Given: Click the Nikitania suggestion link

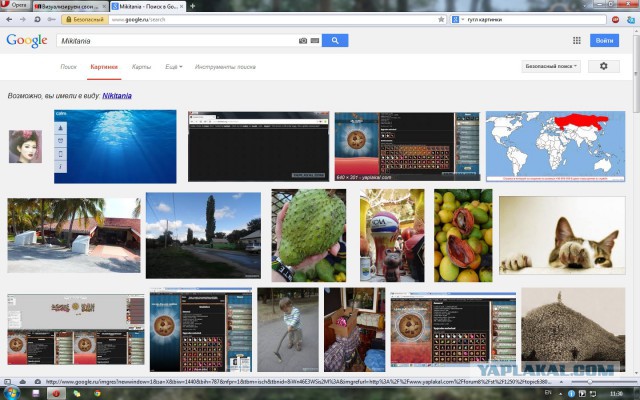Looking at the screenshot, I should 117,96.
